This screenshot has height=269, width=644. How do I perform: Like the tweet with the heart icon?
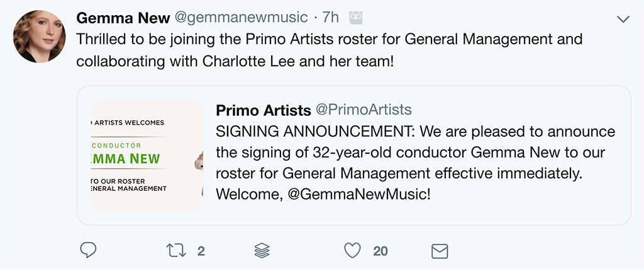(x=352, y=251)
